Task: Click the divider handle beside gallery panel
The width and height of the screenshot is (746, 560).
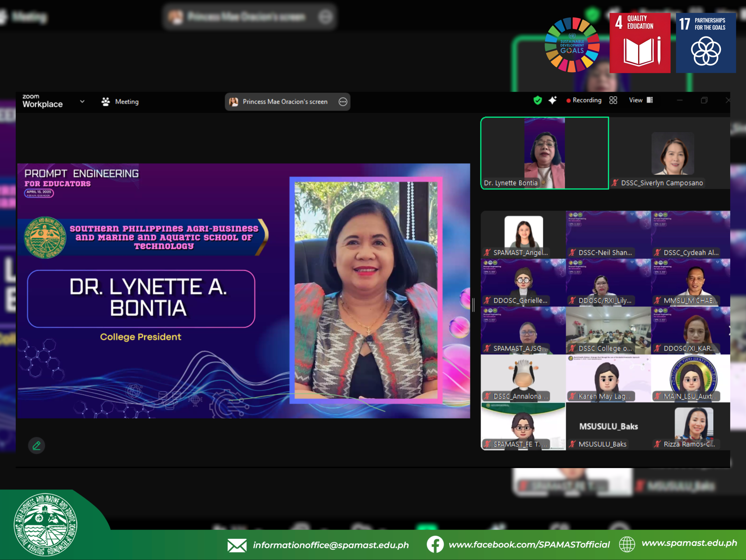Action: [474, 304]
